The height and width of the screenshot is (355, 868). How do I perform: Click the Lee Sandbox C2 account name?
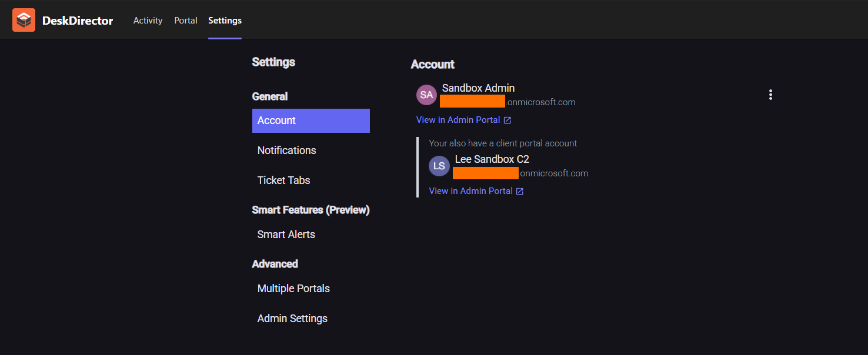[492, 159]
